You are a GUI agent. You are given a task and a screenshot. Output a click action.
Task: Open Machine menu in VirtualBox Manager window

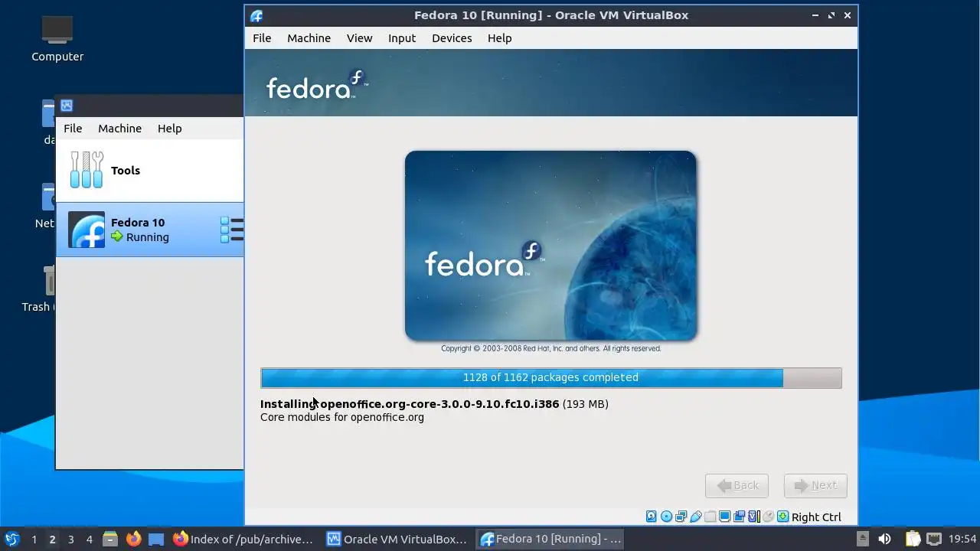119,129
